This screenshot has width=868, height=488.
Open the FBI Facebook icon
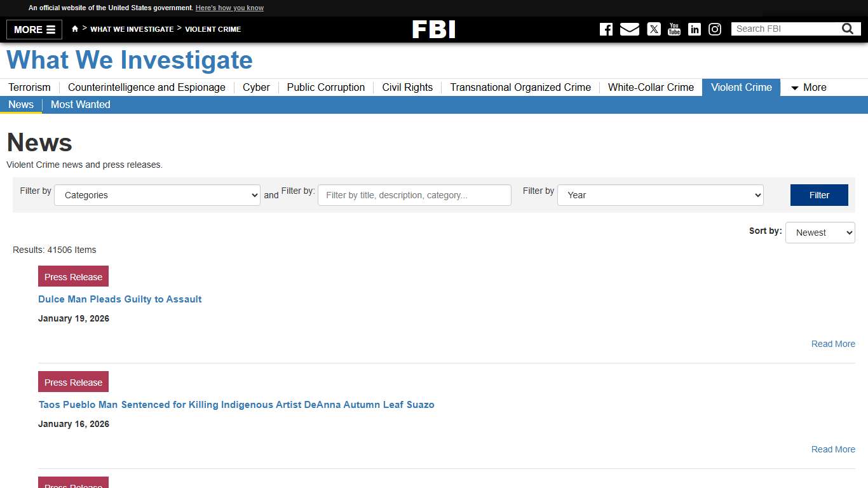(x=606, y=29)
